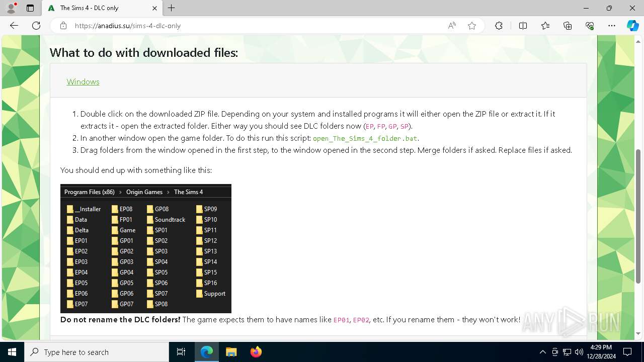This screenshot has height=362, width=644.
Task: Open the tab actions menu icon
Action: [x=30, y=8]
